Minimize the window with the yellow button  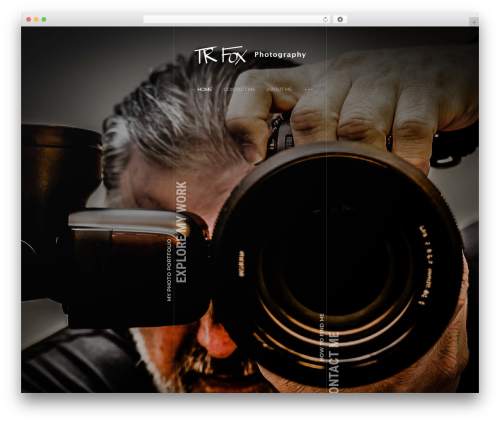point(36,19)
